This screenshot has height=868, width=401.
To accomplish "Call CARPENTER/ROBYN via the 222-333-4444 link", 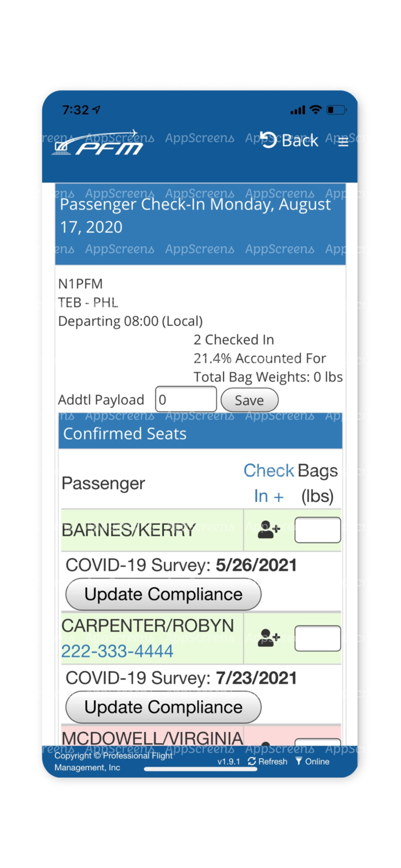I will pyautogui.click(x=117, y=651).
